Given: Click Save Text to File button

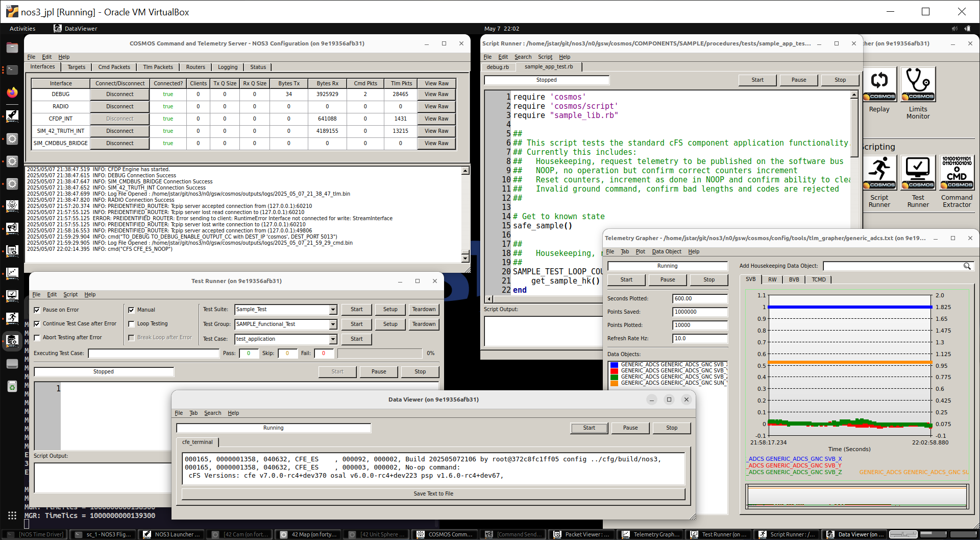Looking at the screenshot, I should [x=433, y=494].
